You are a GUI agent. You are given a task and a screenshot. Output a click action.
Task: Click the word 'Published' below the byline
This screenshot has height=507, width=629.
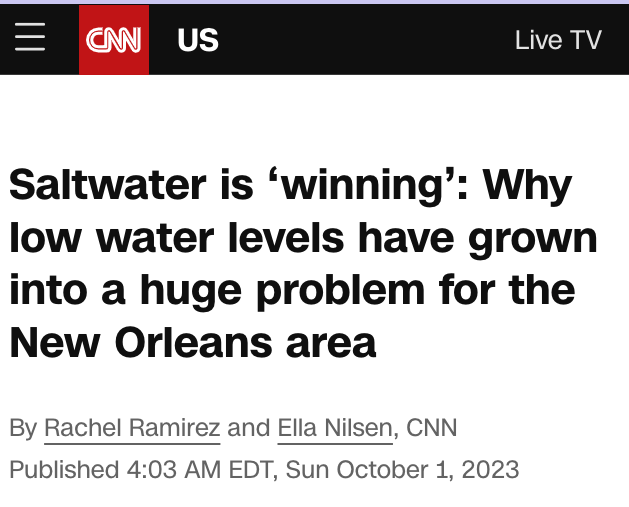pyautogui.click(x=63, y=469)
